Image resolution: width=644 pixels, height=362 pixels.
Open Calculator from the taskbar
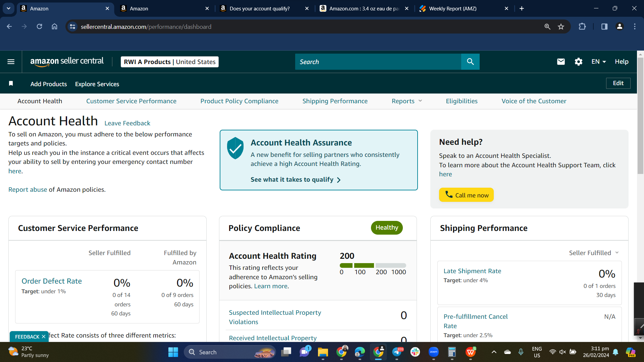(x=452, y=352)
